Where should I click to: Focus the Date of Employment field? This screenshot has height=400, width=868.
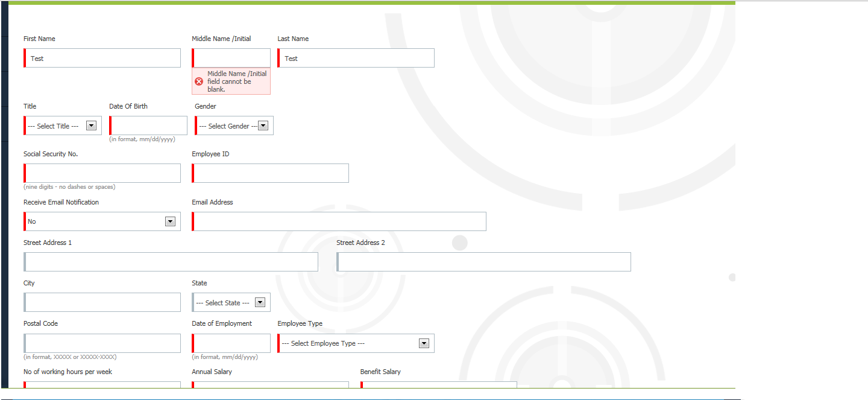click(231, 343)
